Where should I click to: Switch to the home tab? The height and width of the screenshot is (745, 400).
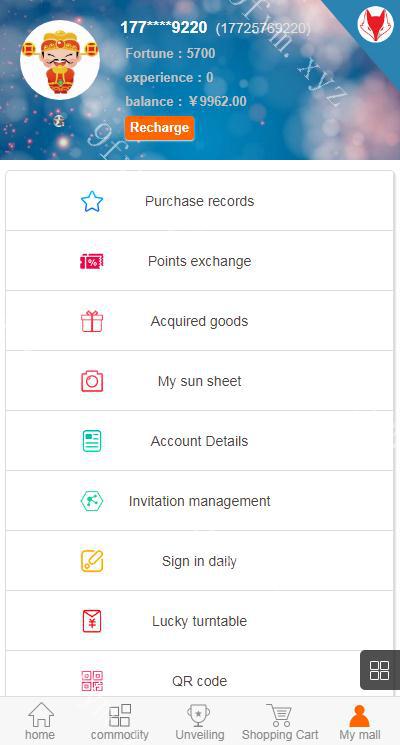point(40,721)
